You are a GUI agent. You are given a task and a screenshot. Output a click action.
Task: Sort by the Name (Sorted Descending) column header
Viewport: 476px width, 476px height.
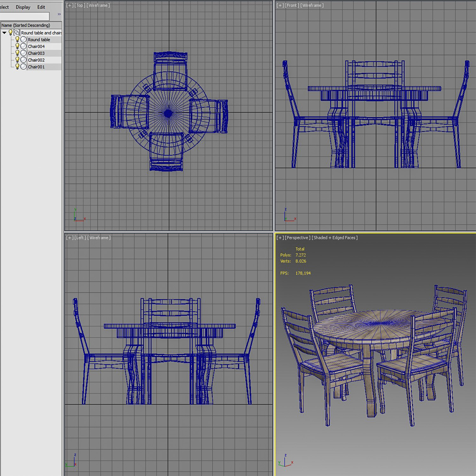click(x=31, y=25)
